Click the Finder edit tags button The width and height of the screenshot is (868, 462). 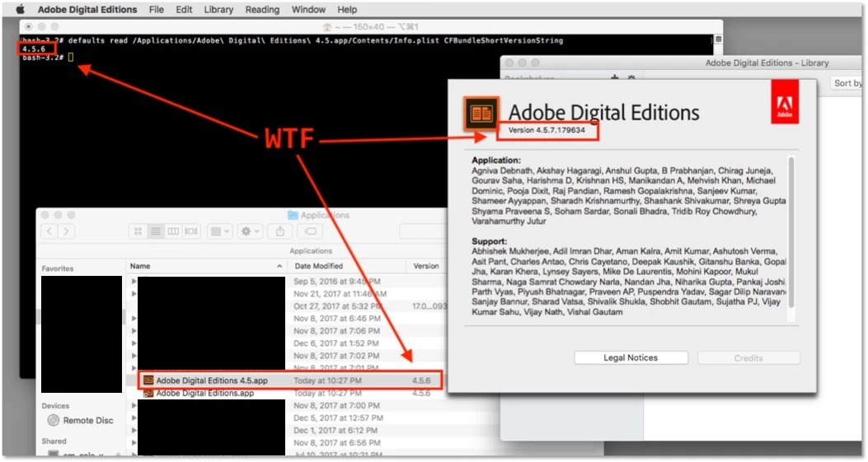[311, 231]
